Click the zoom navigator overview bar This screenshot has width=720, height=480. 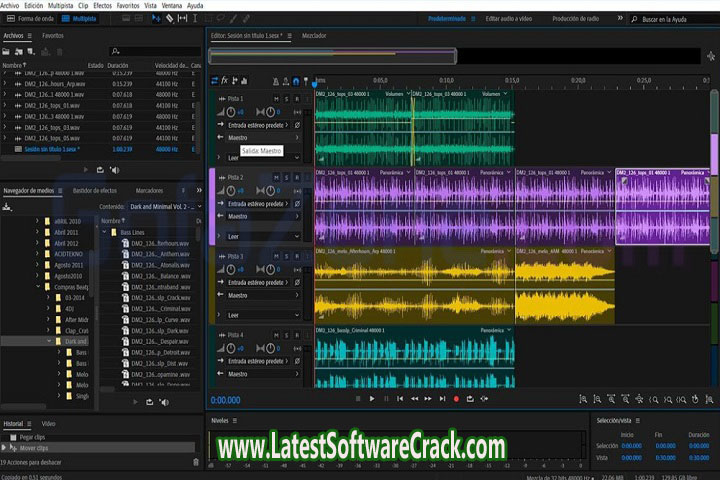[x=333, y=56]
